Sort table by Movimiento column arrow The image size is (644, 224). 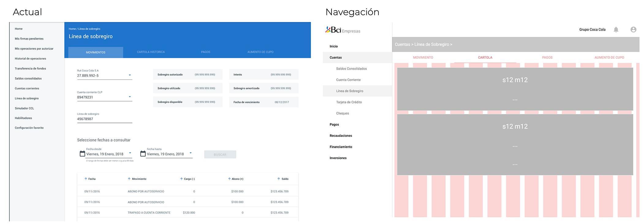tap(129, 179)
